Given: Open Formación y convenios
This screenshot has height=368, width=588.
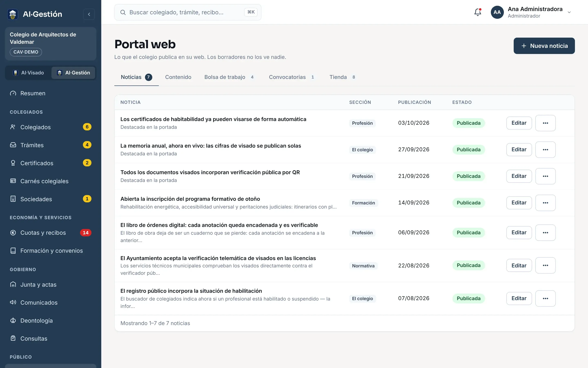Looking at the screenshot, I should pyautogui.click(x=51, y=251).
